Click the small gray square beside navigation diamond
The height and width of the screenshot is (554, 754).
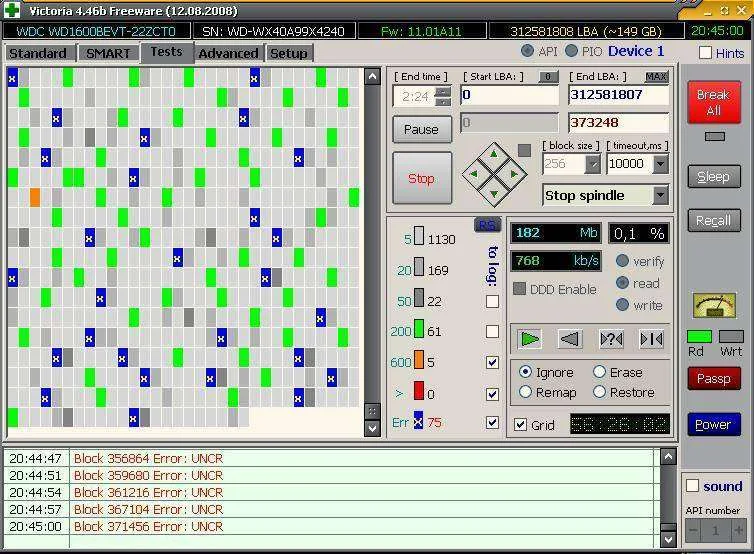pyautogui.click(x=524, y=151)
